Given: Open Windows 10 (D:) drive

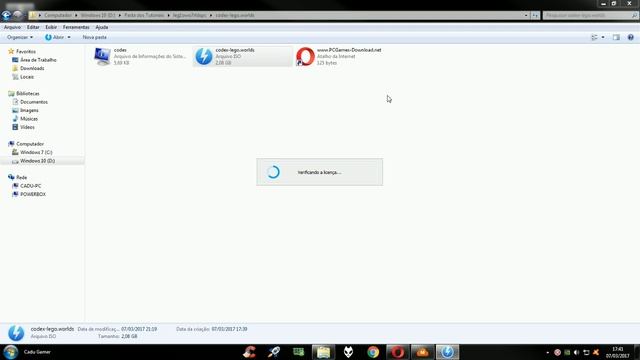Looking at the screenshot, I should pos(37,161).
